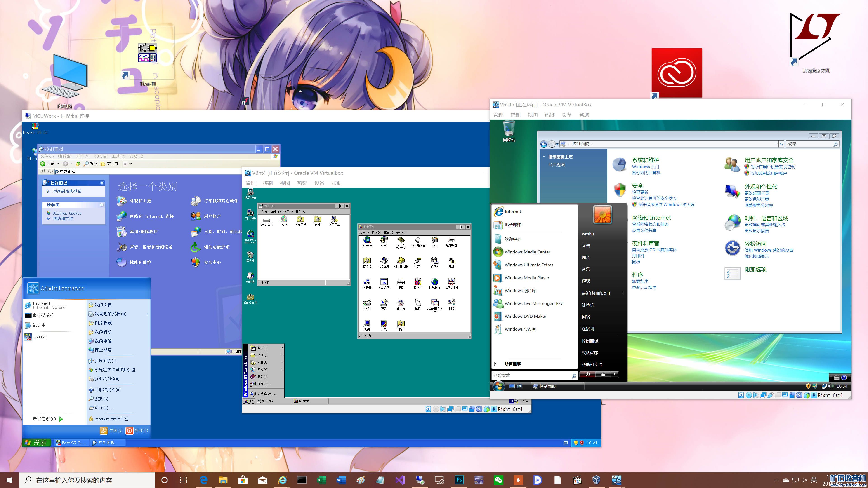This screenshot has width=868, height=488.
Task: Open Protel 99 SE icon in remote desktop
Action: tap(35, 128)
